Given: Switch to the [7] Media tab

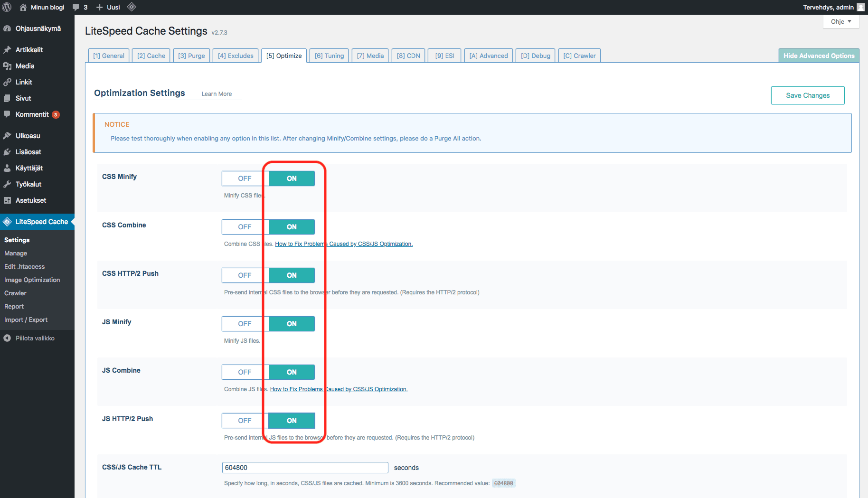Looking at the screenshot, I should click(370, 56).
